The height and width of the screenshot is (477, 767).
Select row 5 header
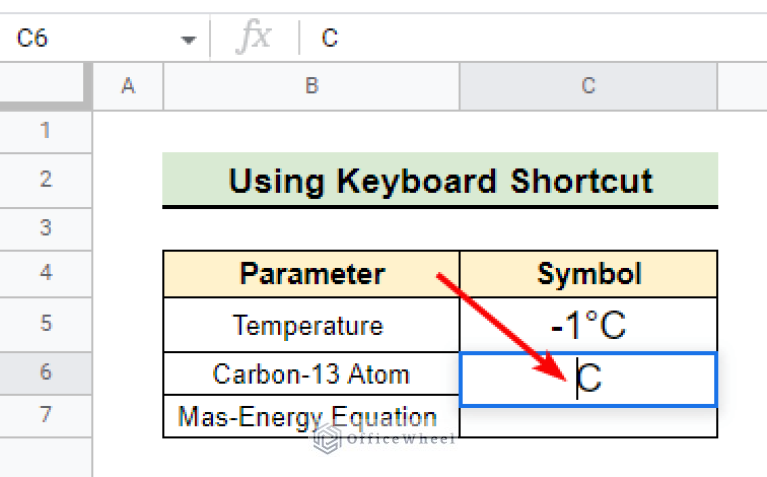point(45,324)
